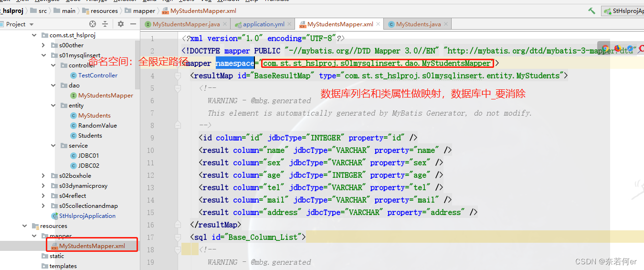Image resolution: width=644 pixels, height=270 pixels.
Task: Collapse the controller folder
Action: click(53, 65)
